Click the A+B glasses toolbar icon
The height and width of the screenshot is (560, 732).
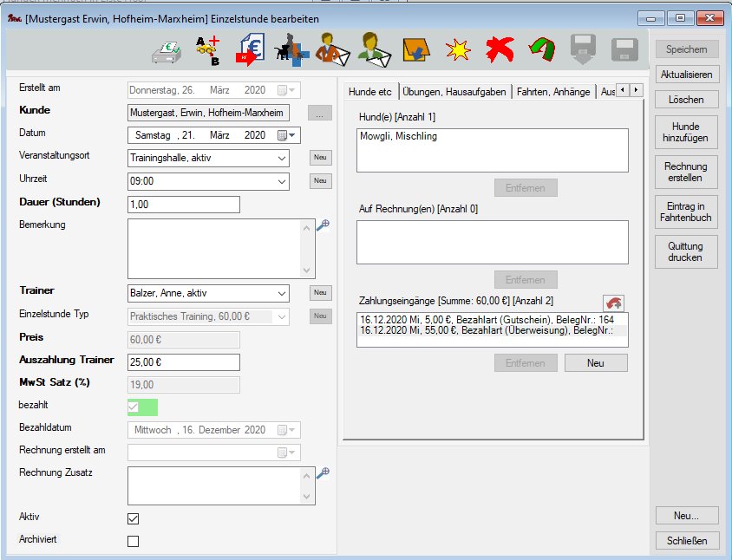pos(207,51)
